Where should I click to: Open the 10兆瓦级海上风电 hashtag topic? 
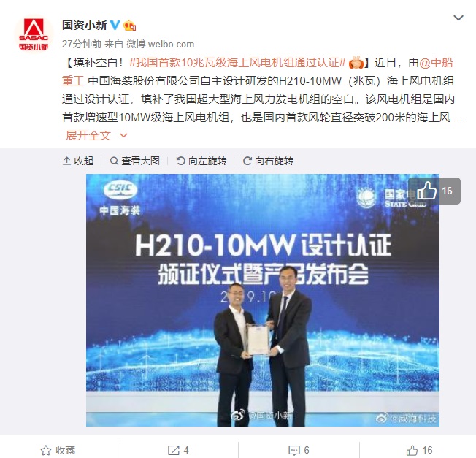click(237, 63)
